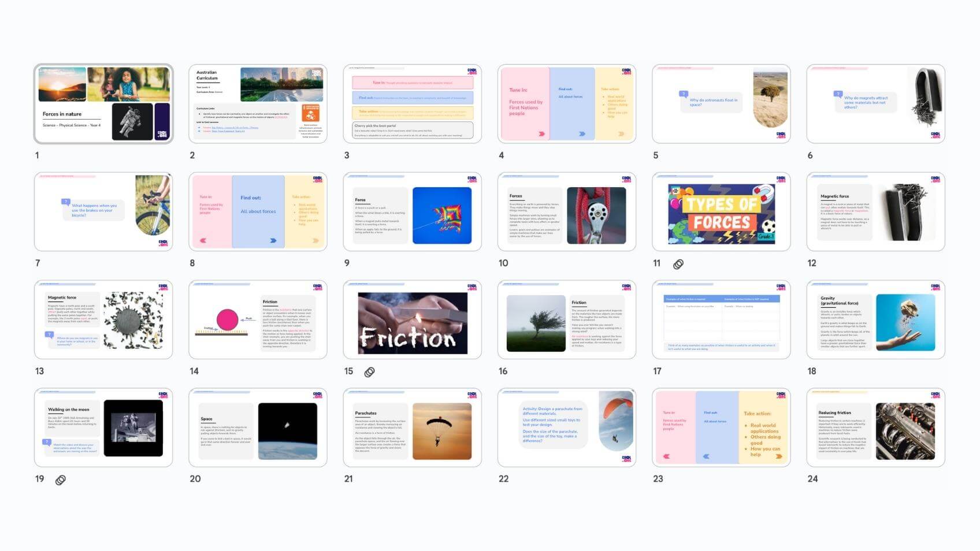Click the question bubble icon on slide 7
This screenshot has height=551, width=980.
click(x=66, y=202)
